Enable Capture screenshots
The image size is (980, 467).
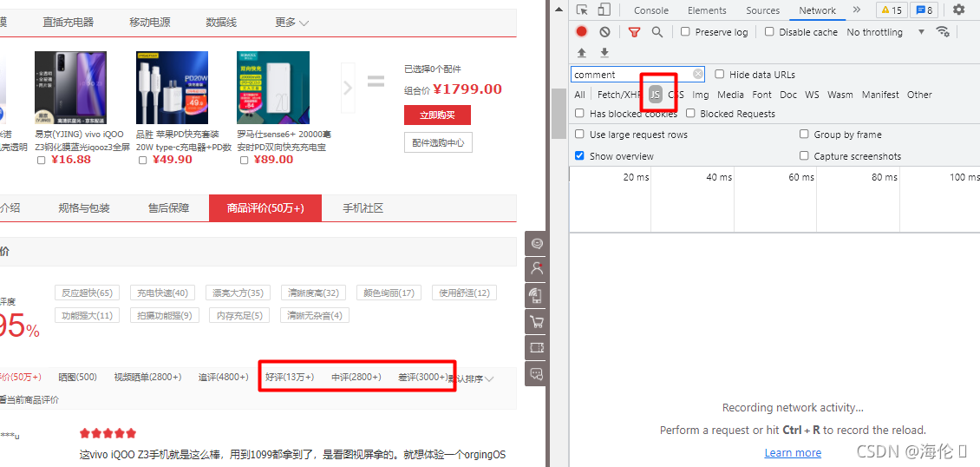click(x=804, y=155)
